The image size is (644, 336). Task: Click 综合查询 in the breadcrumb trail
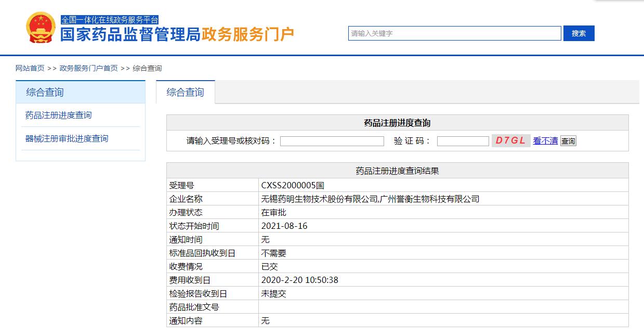pos(147,68)
